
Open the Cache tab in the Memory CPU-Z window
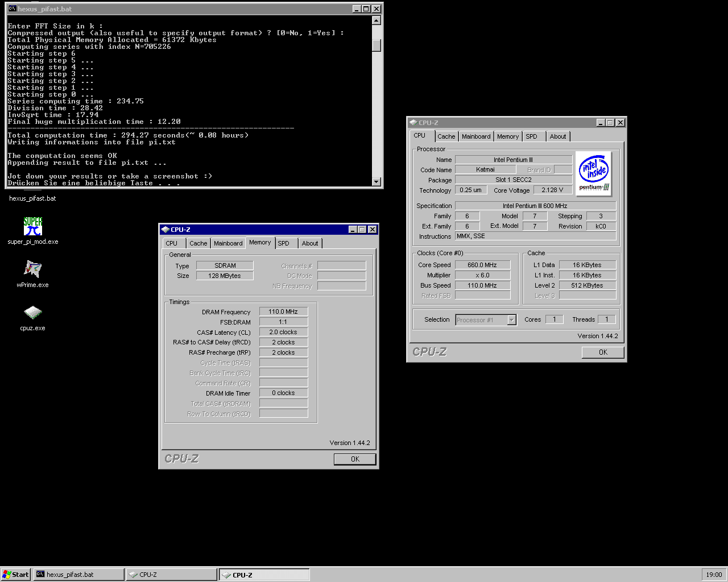[x=198, y=243]
